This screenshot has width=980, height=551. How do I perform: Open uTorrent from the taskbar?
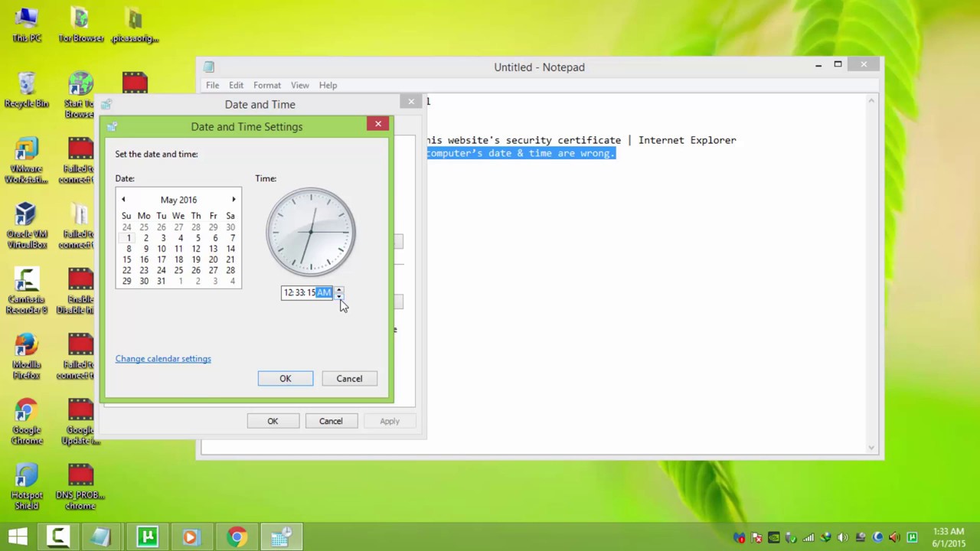[x=147, y=537]
